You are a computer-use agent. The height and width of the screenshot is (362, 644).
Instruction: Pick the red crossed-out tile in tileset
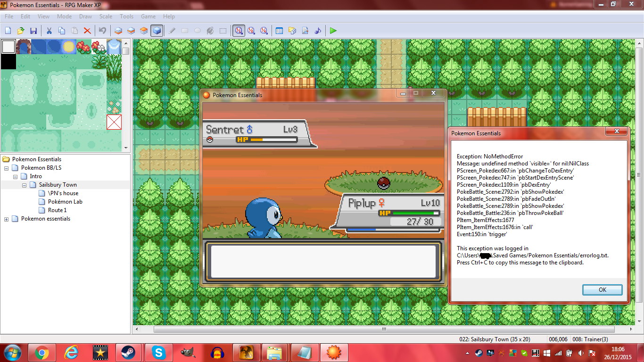(114, 122)
